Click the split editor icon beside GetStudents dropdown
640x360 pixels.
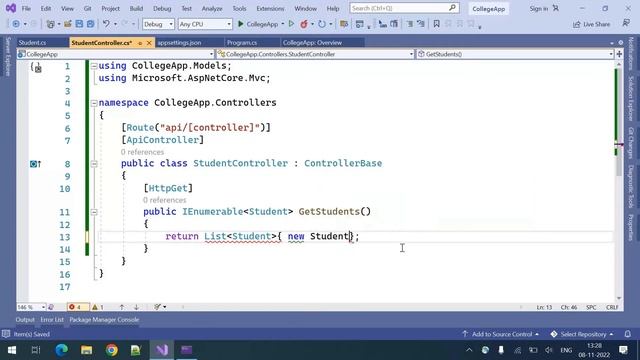(619, 54)
